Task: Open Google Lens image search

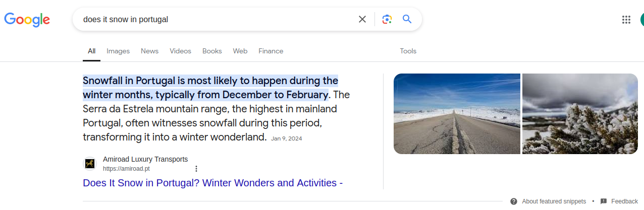Action: [x=387, y=20]
